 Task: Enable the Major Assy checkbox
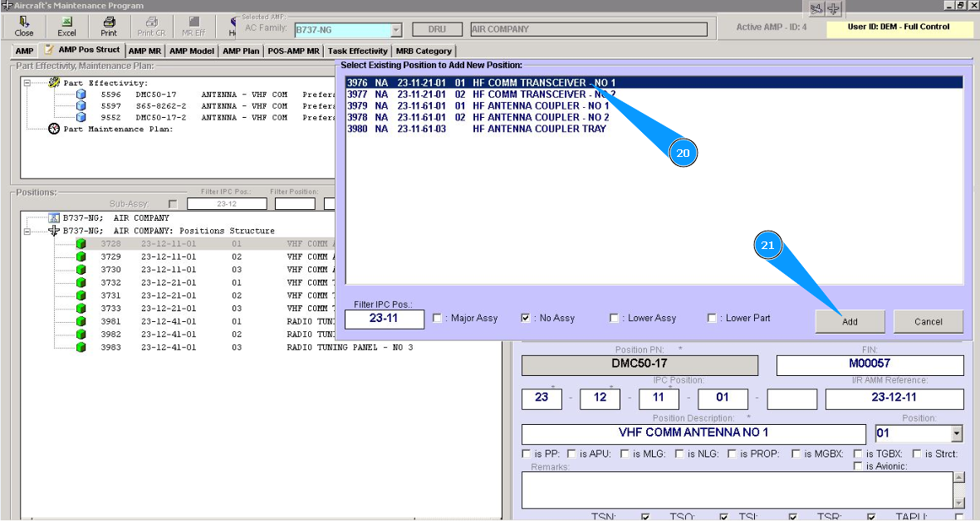[x=437, y=318]
